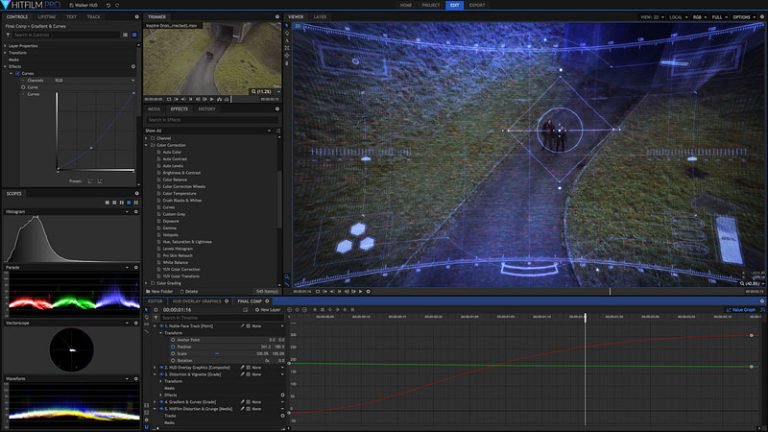This screenshot has height=432, width=768.
Task: Open the Layer tab beside Viewer
Action: [x=320, y=17]
